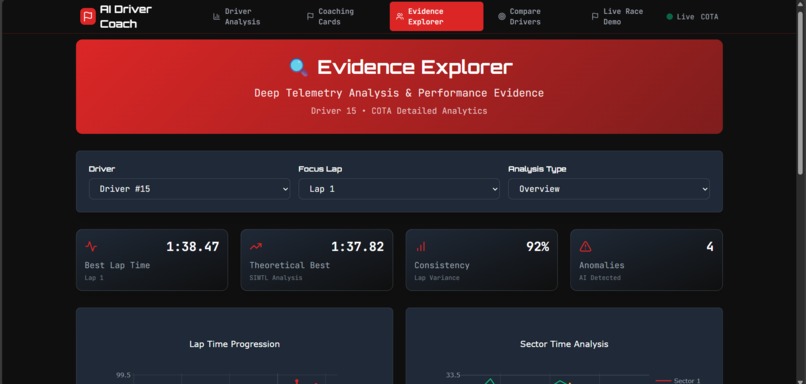Click the magnifying glass icon in banner
Screen dimensions: 806x384
(x=299, y=67)
